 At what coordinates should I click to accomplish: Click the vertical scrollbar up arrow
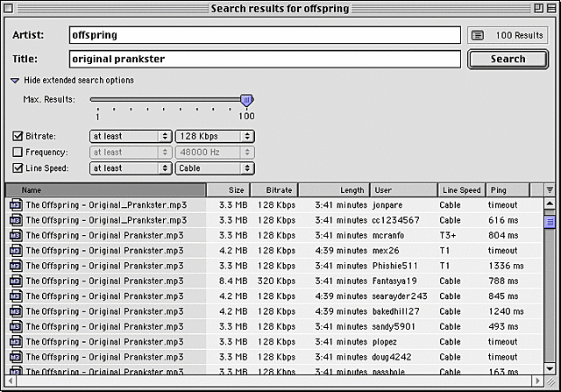pos(550,203)
